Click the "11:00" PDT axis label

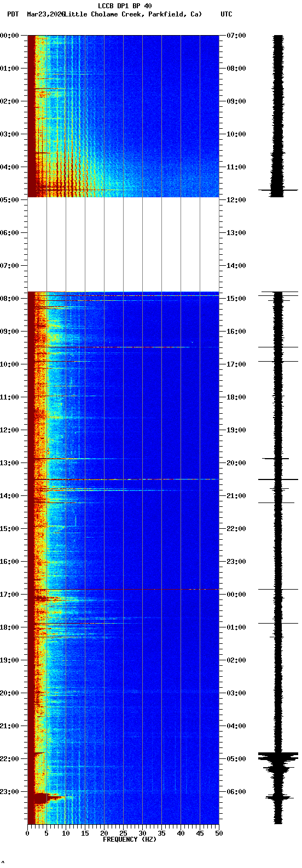tap(9, 397)
